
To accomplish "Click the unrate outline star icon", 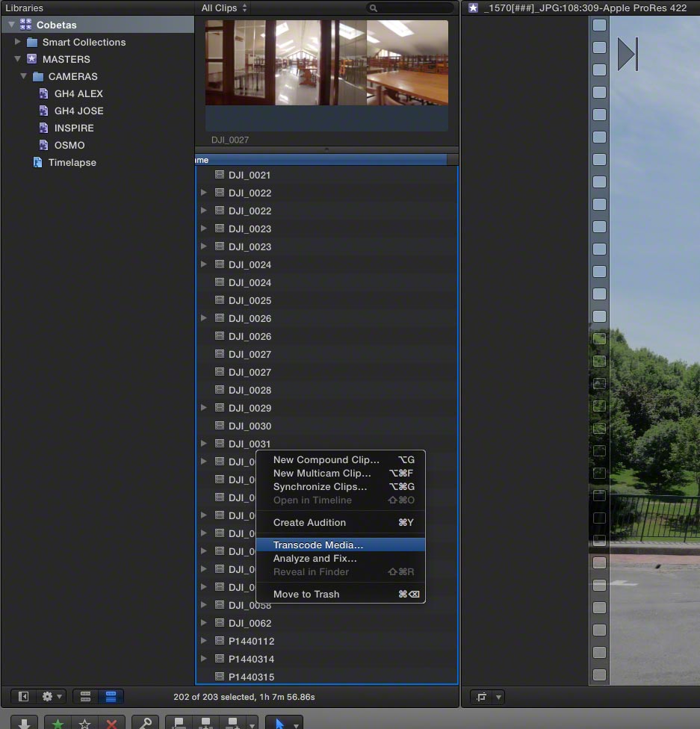I will (84, 724).
